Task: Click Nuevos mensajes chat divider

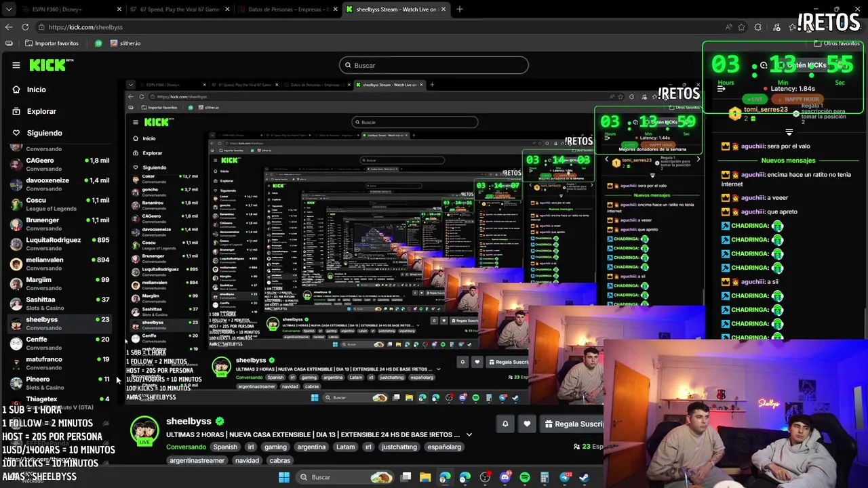Action: [x=788, y=161]
